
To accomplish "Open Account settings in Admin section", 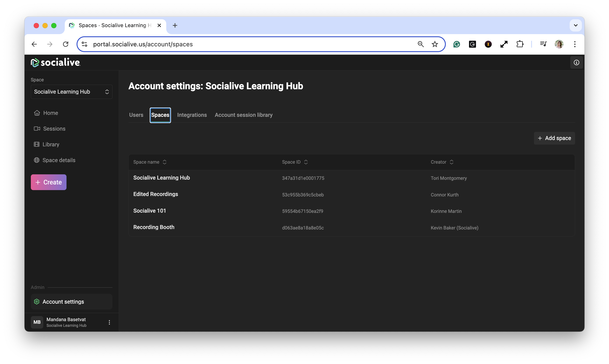I will pyautogui.click(x=63, y=302).
